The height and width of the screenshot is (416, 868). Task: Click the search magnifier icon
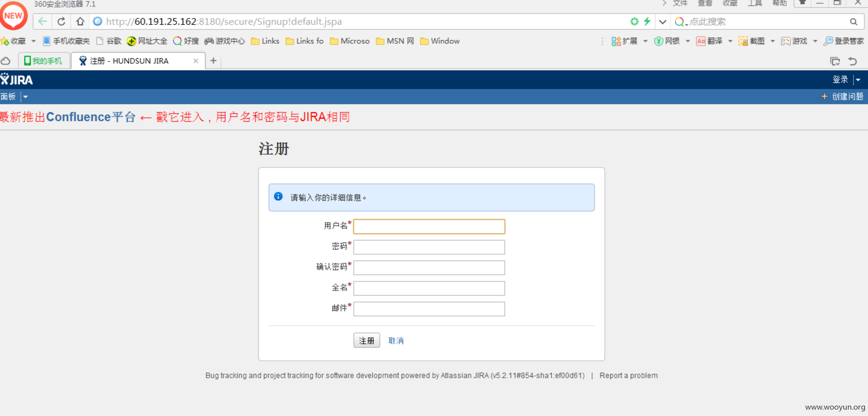click(x=853, y=22)
